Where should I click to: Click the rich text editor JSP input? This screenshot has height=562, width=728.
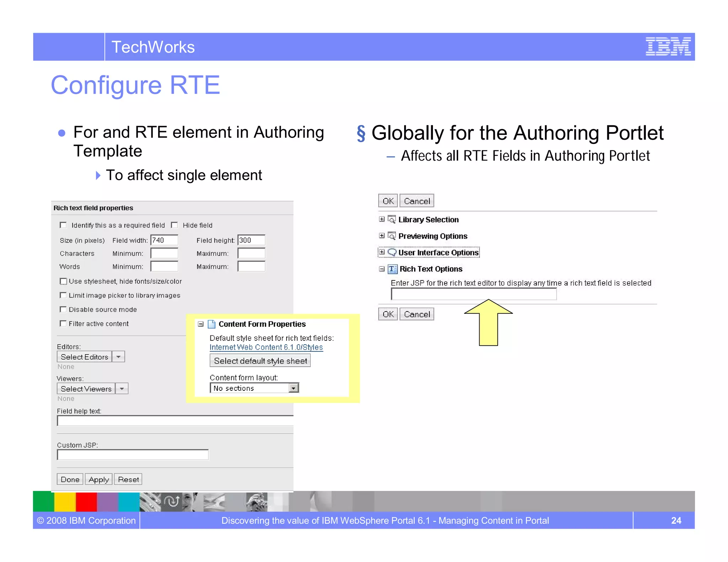point(474,294)
